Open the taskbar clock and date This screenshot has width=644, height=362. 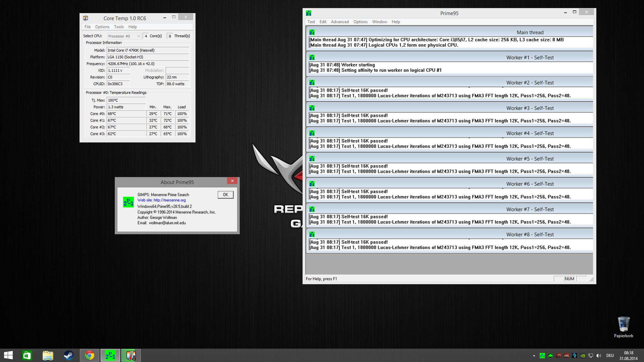point(629,356)
